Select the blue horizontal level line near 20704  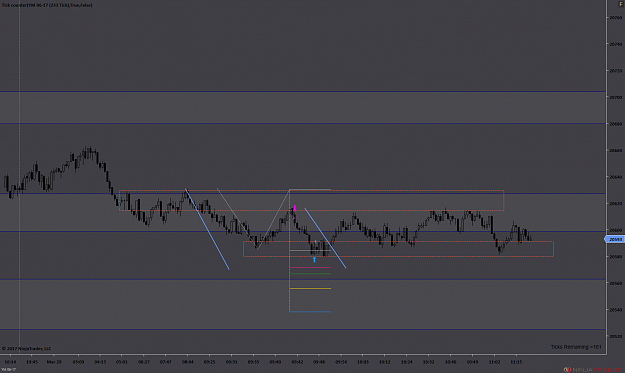click(303, 92)
